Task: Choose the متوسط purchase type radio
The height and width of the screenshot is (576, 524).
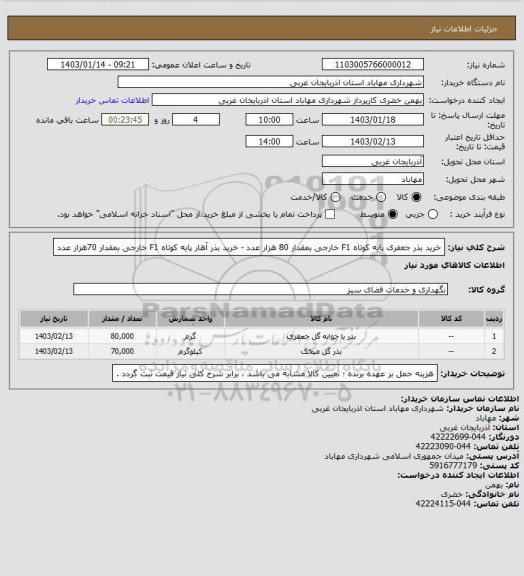Action: [393, 214]
